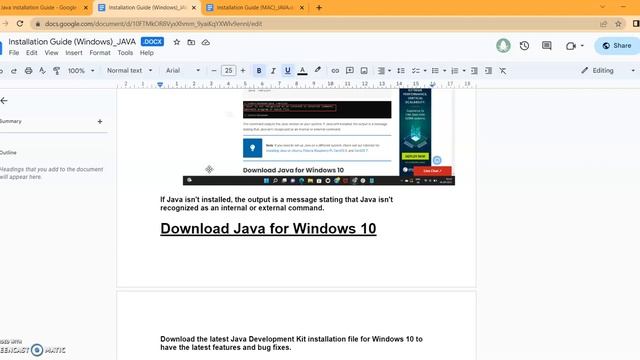This screenshot has height=360, width=640.
Task: Click the document title name
Action: 72,42
